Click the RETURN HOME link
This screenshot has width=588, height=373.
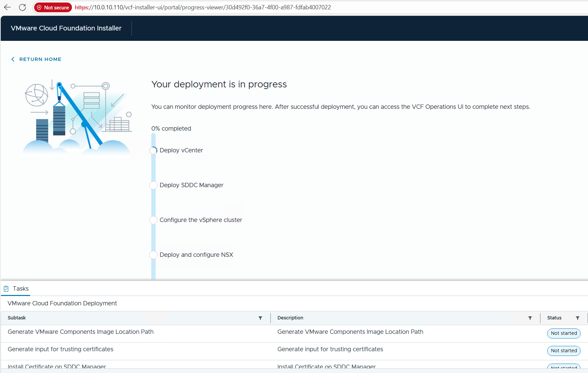pos(40,59)
